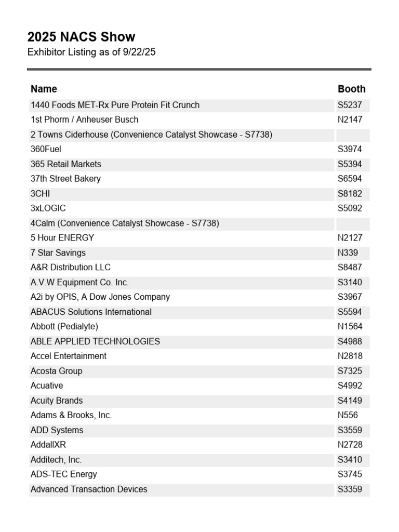
Task: Click the Name column header
Action: pos(44,89)
